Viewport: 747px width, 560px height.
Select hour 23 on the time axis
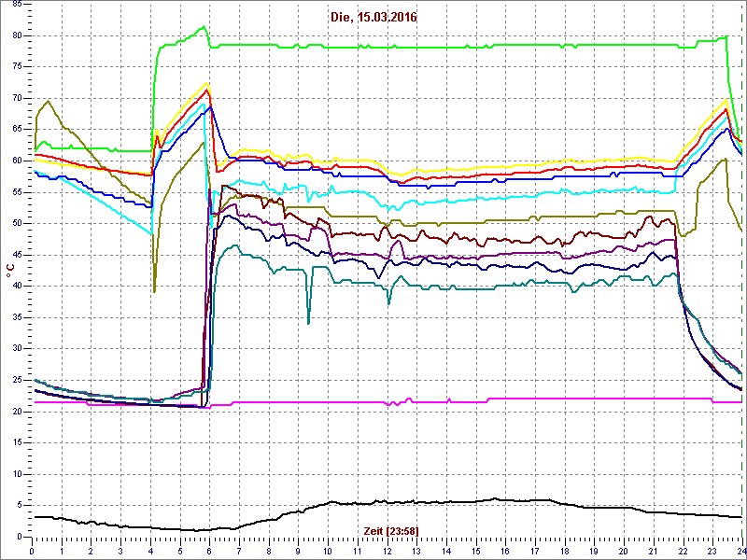(x=712, y=550)
